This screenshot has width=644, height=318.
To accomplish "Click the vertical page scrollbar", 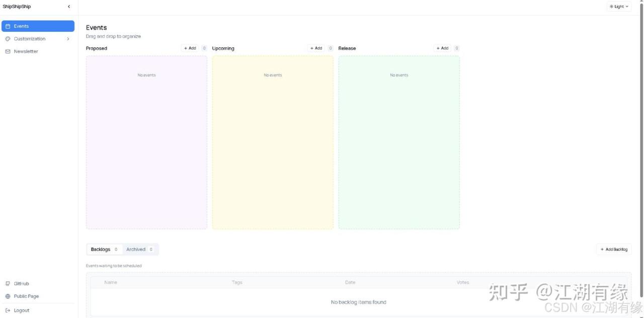I will point(641,151).
